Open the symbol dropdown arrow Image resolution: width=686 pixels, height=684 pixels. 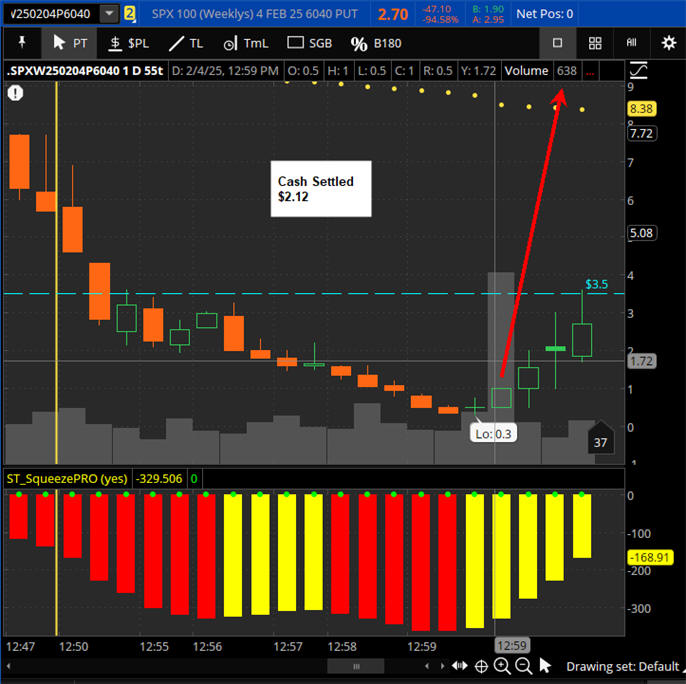(109, 14)
